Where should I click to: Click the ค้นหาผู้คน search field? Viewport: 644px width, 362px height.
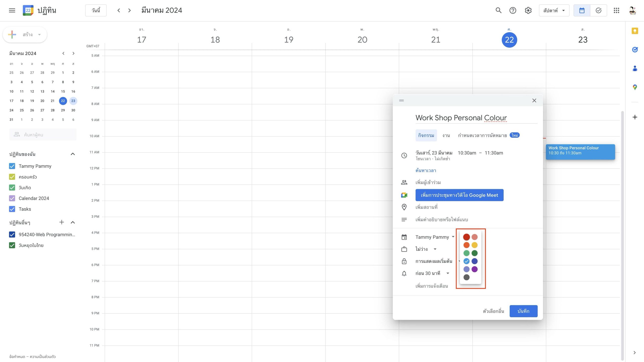click(43, 135)
